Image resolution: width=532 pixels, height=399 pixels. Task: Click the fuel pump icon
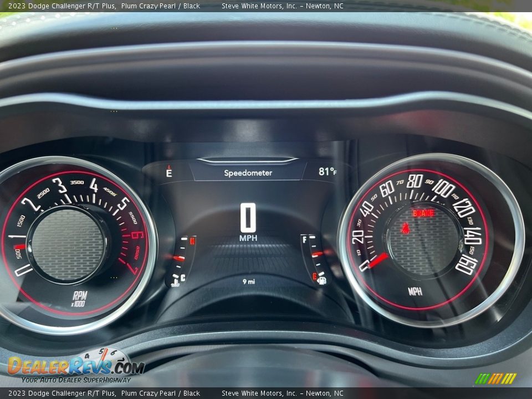(322, 280)
